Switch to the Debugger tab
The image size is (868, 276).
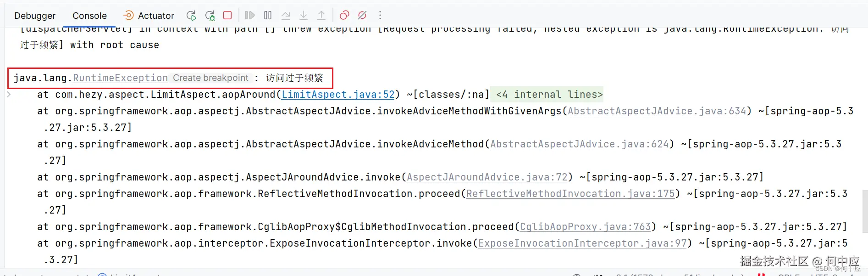coord(35,16)
